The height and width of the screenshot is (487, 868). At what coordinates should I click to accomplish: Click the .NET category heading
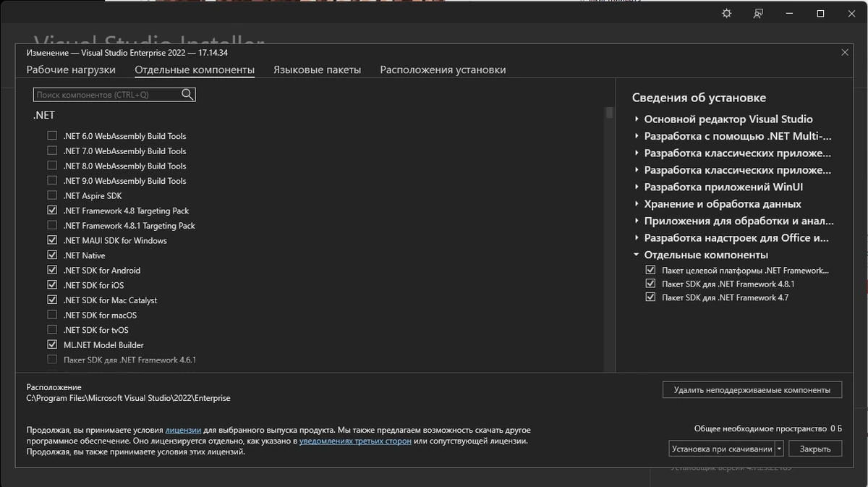43,115
